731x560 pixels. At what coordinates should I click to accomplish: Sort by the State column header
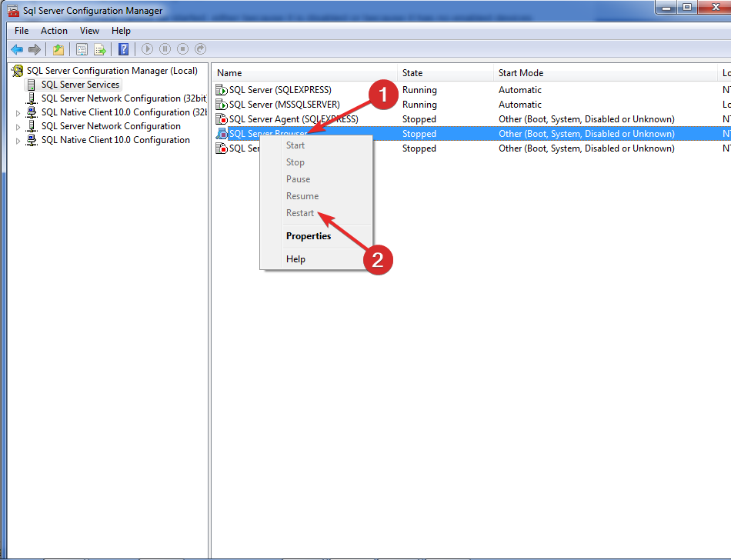[x=446, y=73]
